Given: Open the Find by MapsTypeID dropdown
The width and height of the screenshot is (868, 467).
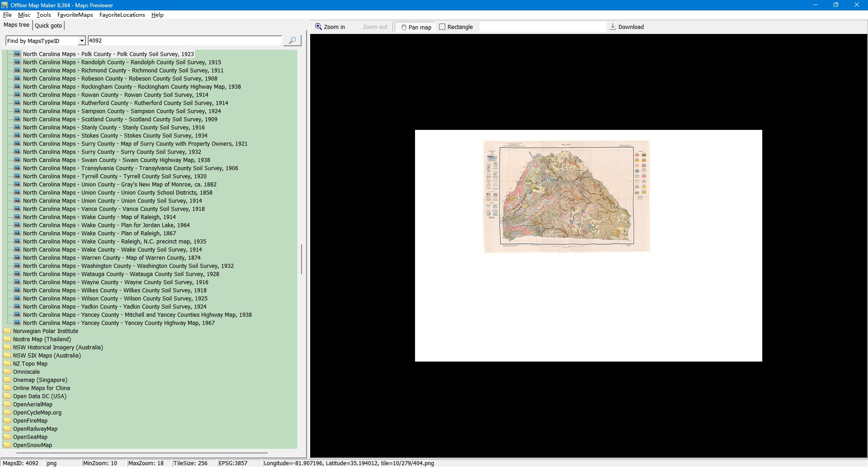Looking at the screenshot, I should pos(82,41).
